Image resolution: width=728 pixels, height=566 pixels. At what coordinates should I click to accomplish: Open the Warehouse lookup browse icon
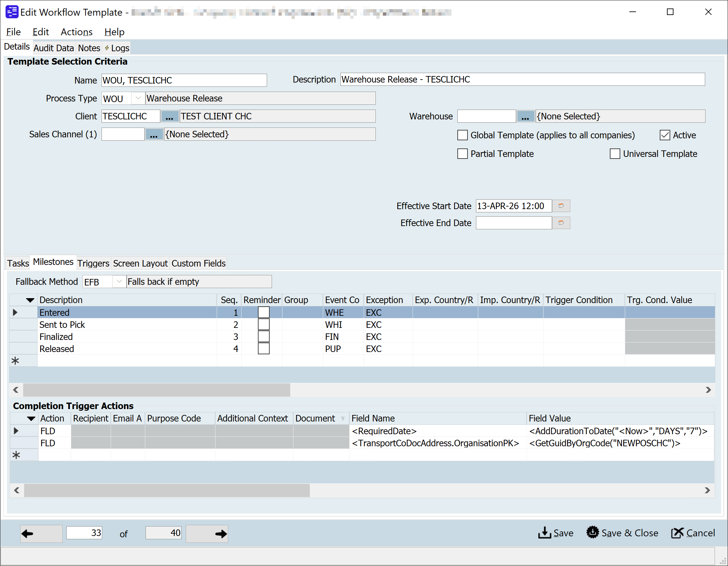[x=525, y=116]
